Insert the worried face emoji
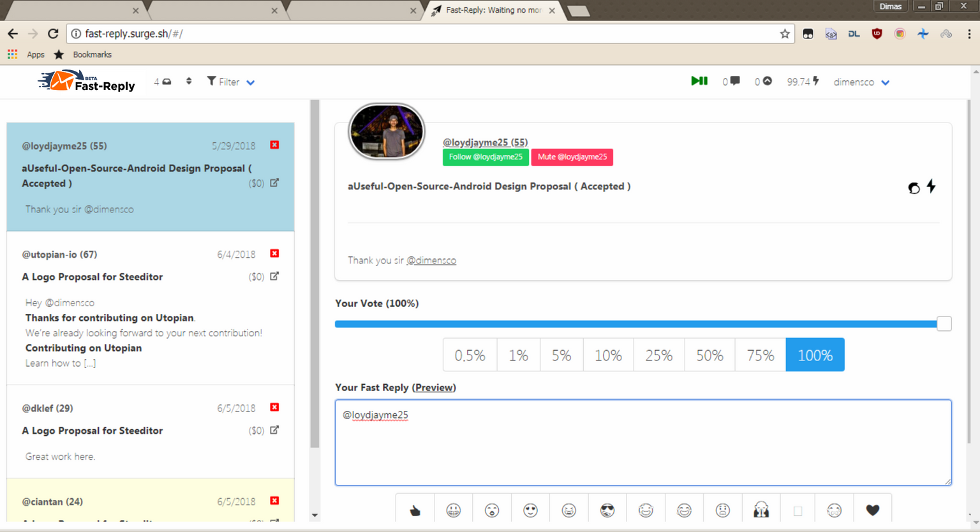 (x=722, y=510)
